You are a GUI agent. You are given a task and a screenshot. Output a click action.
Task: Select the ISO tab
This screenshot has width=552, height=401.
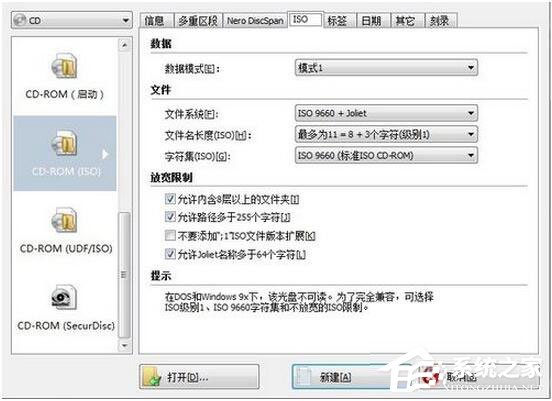click(305, 20)
